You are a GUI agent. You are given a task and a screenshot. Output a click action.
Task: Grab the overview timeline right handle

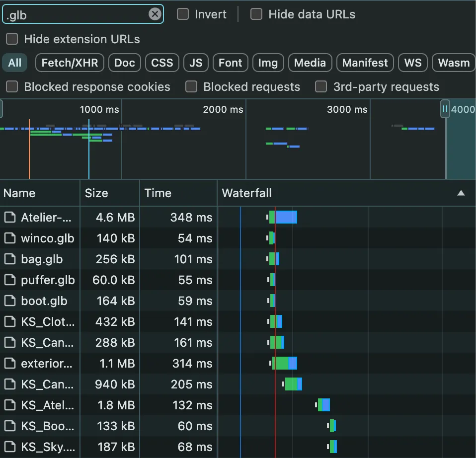click(x=445, y=109)
